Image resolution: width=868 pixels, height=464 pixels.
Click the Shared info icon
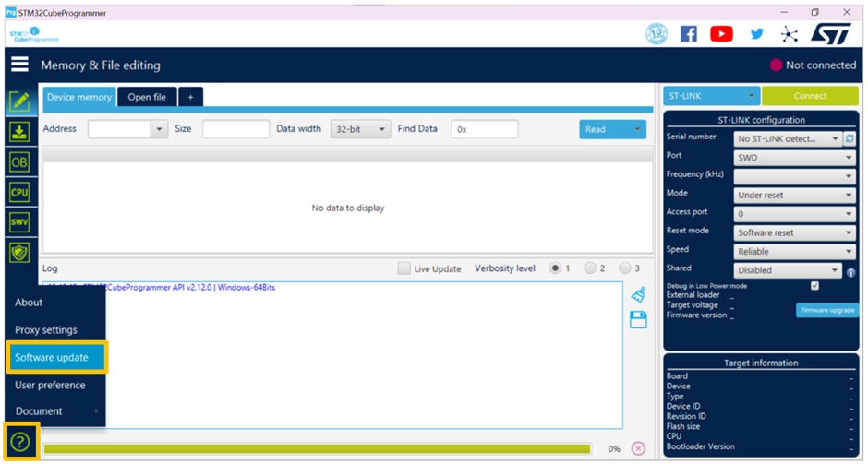(850, 273)
